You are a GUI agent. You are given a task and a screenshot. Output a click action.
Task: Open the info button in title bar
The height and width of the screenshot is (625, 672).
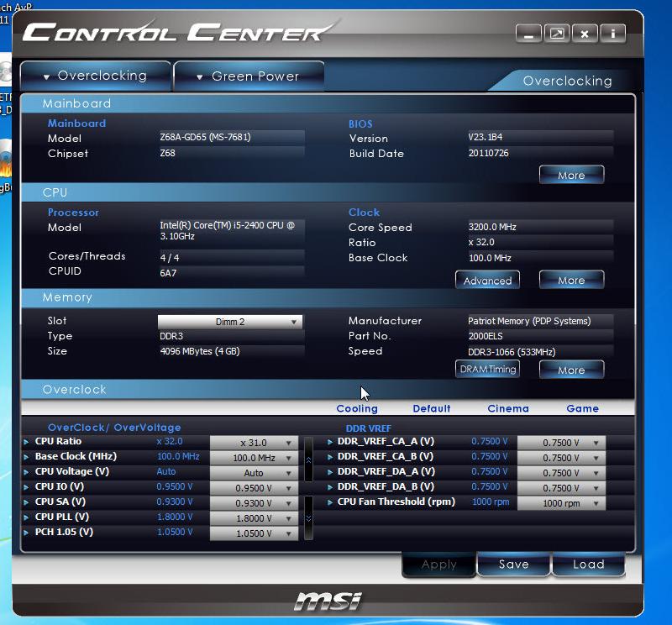613,34
